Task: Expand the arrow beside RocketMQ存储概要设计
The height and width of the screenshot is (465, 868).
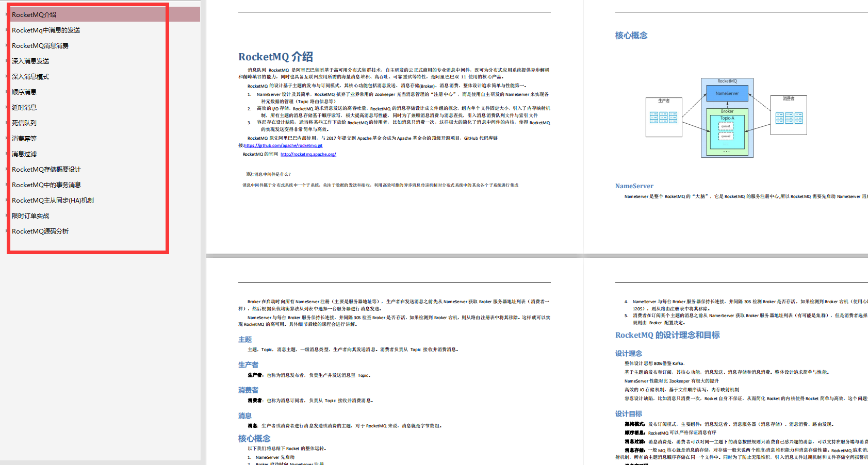Action: pos(6,169)
